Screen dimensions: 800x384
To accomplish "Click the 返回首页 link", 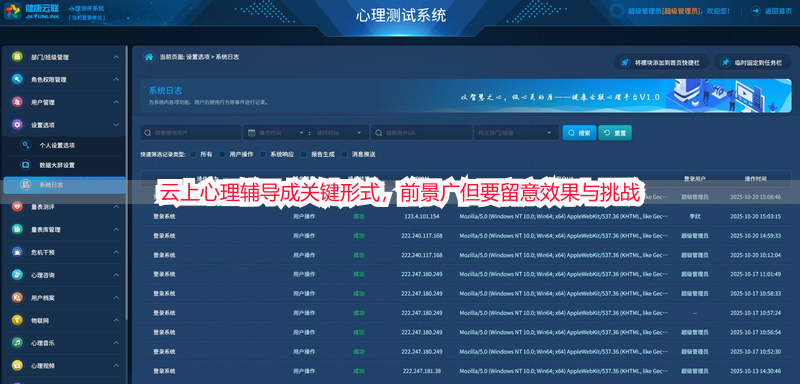I will pos(778,11).
